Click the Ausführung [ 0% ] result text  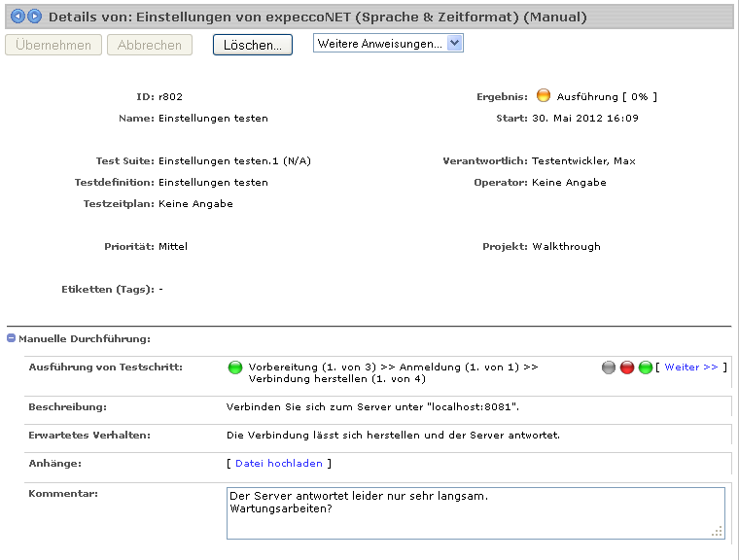(x=607, y=97)
